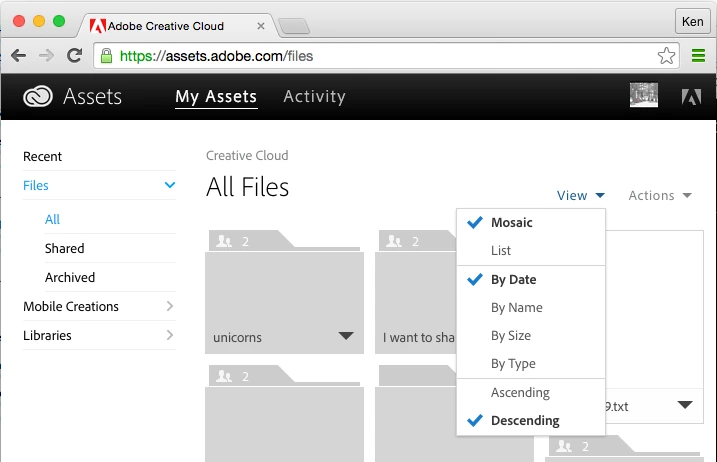Switch to My Assets tab

(x=216, y=97)
